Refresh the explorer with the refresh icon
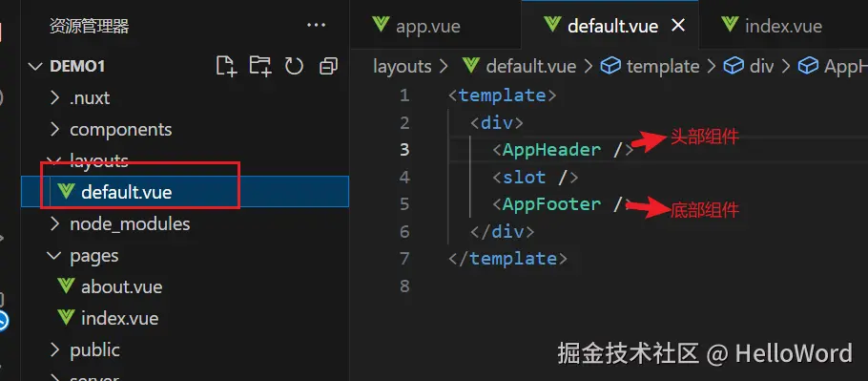Image resolution: width=868 pixels, height=381 pixels. [x=294, y=67]
